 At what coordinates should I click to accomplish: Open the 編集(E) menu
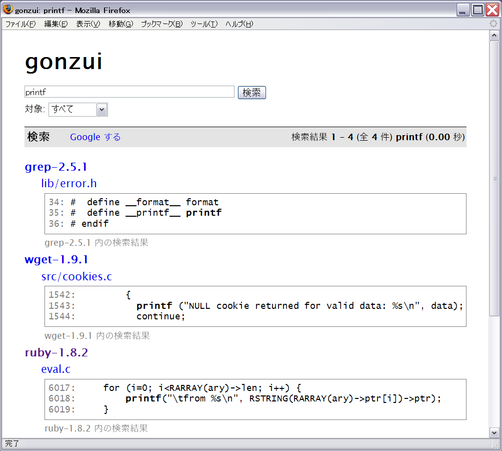[x=56, y=24]
